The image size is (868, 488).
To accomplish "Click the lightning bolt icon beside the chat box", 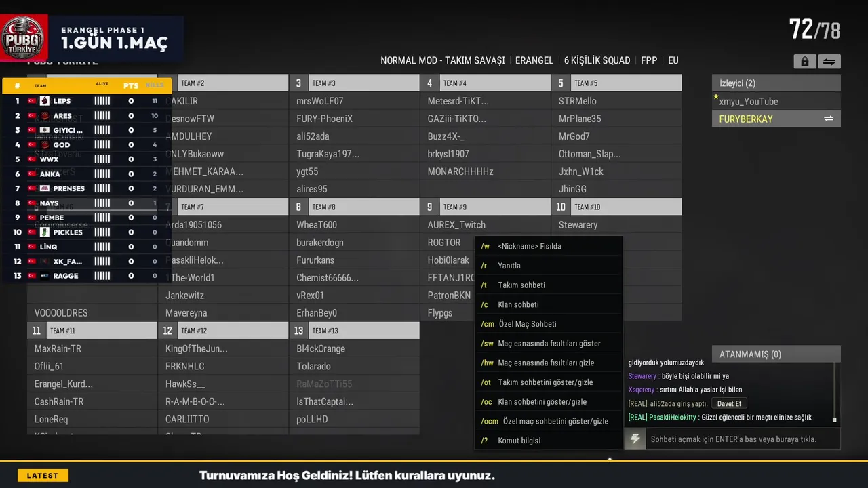I will 635,439.
